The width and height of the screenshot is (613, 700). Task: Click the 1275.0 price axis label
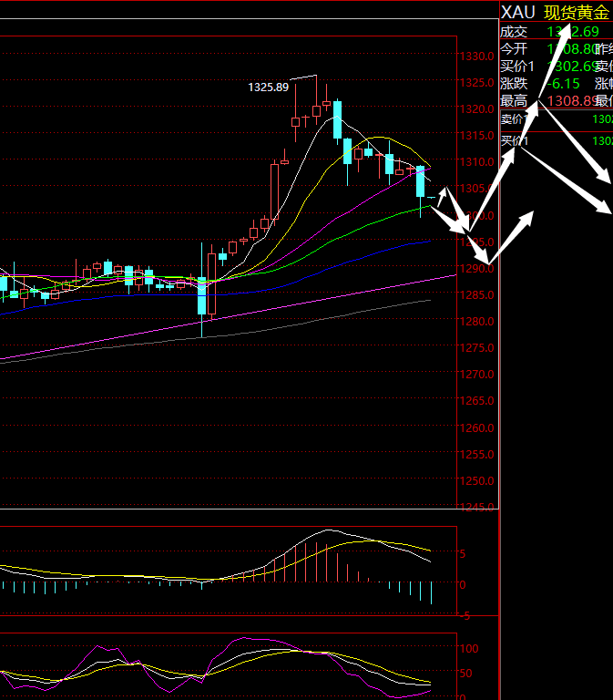(477, 347)
